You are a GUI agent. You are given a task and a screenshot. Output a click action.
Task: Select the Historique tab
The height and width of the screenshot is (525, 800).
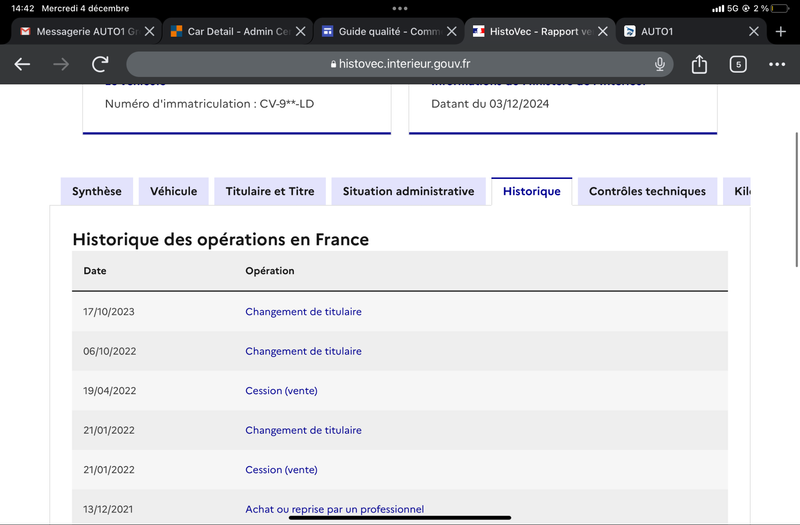coord(532,191)
